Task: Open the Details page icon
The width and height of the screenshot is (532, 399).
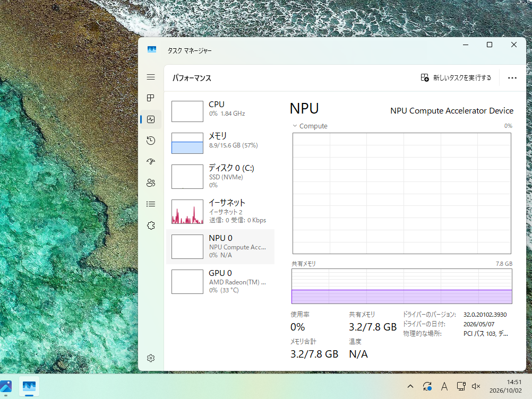Action: (151, 204)
